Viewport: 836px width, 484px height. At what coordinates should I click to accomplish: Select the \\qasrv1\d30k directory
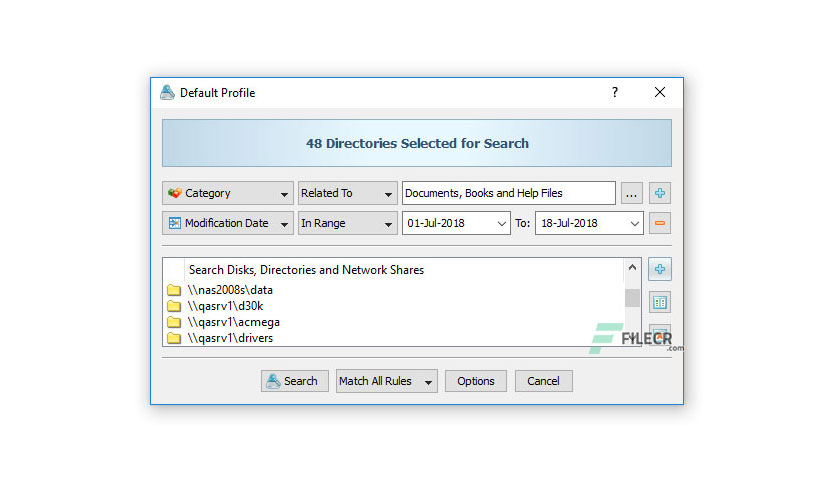click(225, 306)
